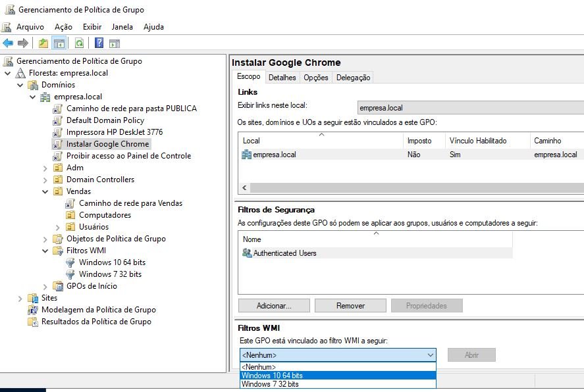Click the Proibir acesso ao Painel GPO icon
This screenshot has height=392, width=584.
tap(57, 156)
